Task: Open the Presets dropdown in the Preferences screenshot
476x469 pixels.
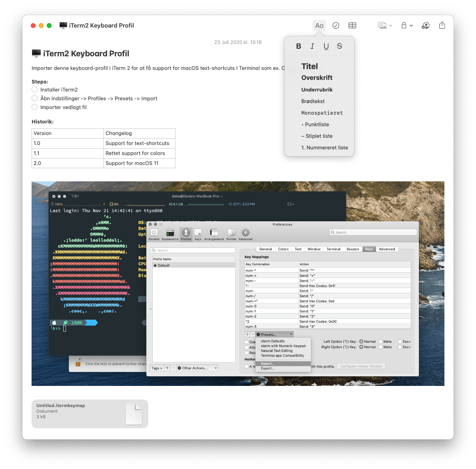Action: coord(275,334)
